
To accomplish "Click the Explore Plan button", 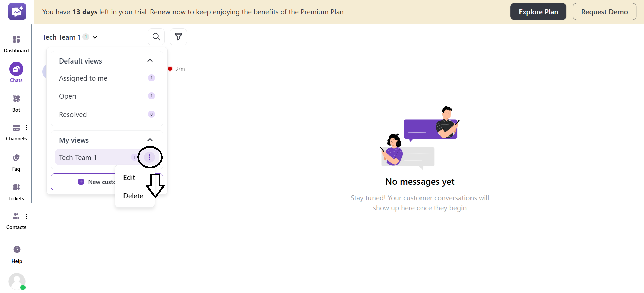I will pyautogui.click(x=538, y=12).
